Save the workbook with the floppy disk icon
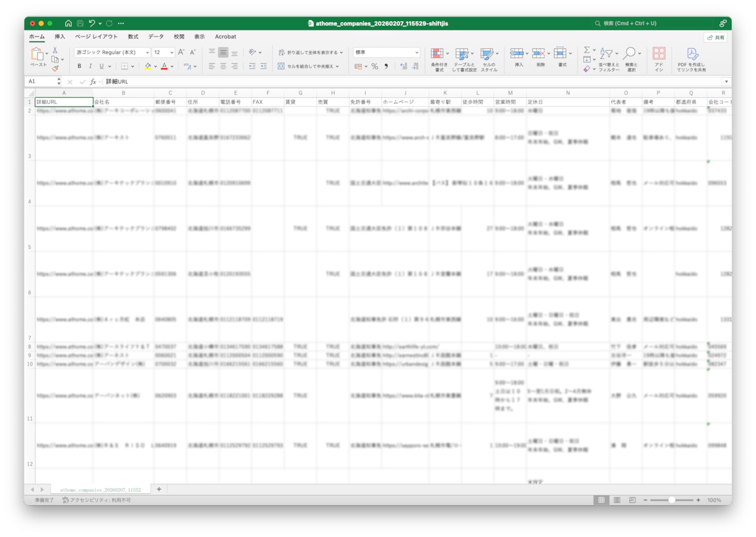 tap(80, 24)
